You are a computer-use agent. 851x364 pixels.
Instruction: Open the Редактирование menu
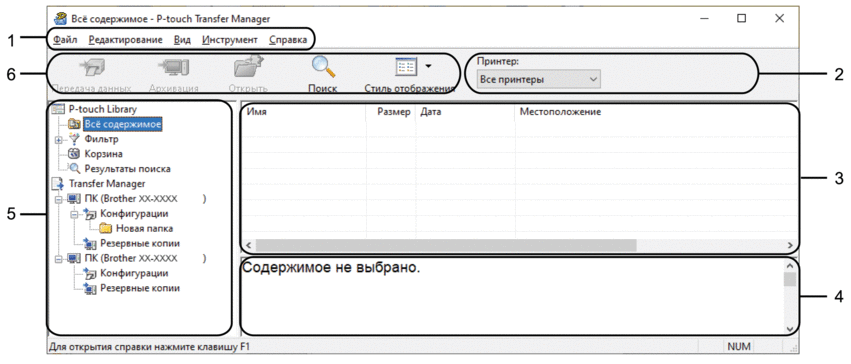pyautogui.click(x=125, y=40)
